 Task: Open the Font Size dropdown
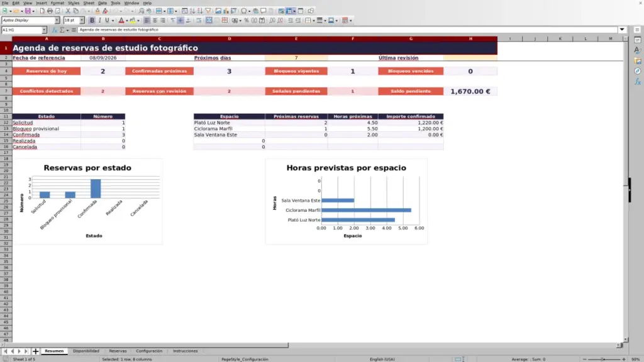click(x=82, y=20)
